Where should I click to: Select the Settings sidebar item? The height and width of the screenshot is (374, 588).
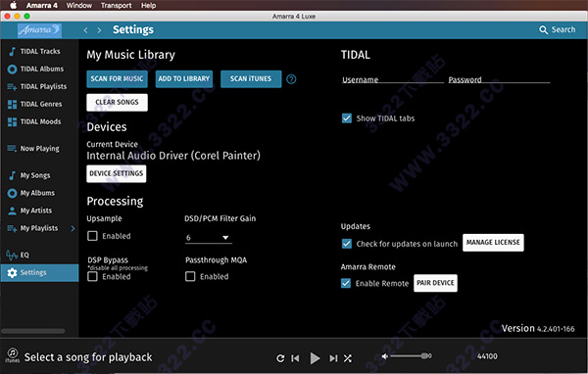tap(39, 272)
